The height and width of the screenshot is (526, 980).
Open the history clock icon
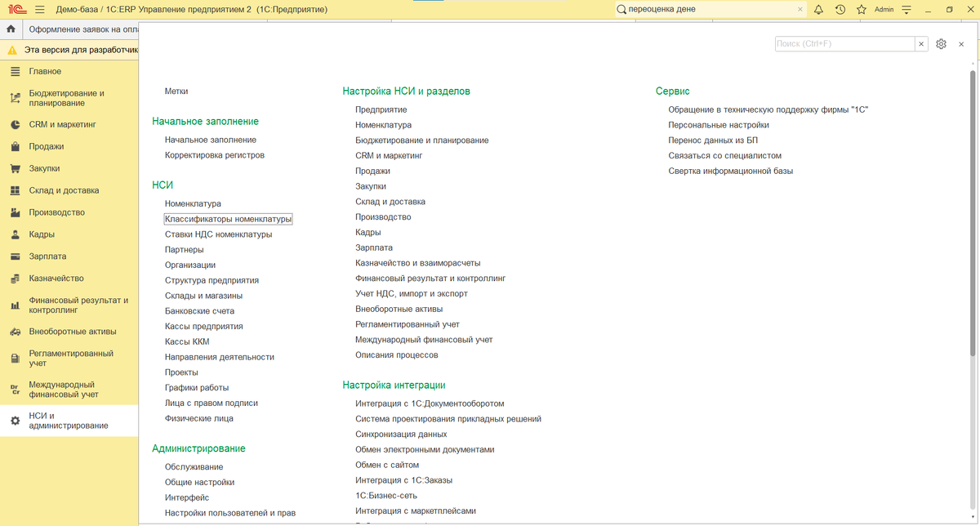(x=840, y=9)
